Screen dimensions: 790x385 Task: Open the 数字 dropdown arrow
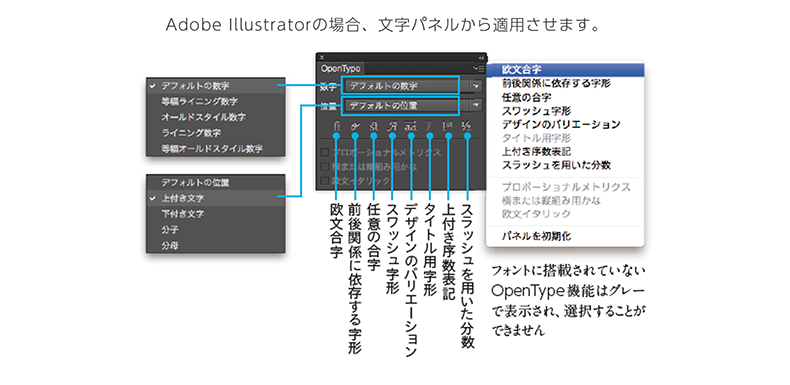pyautogui.click(x=477, y=86)
